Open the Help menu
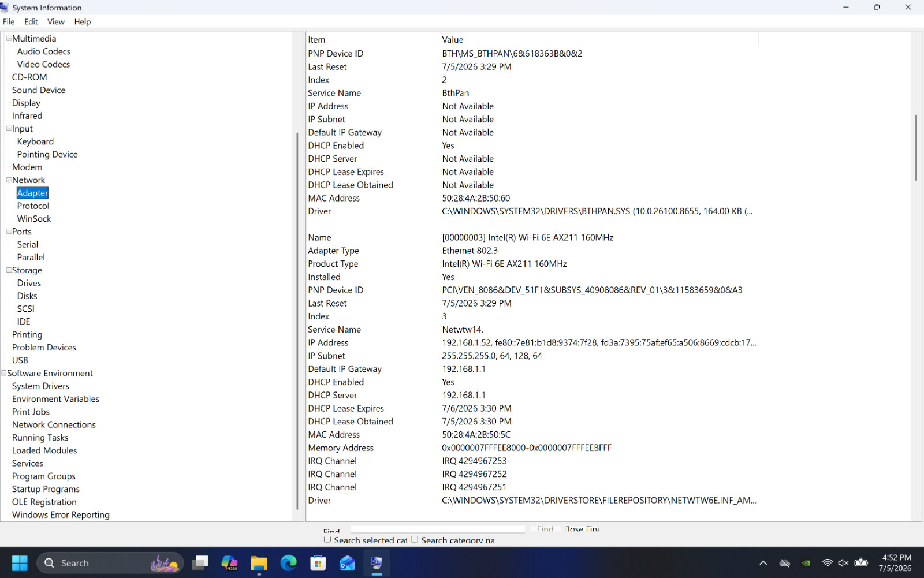Viewport: 924px width, 578px height. click(x=83, y=22)
